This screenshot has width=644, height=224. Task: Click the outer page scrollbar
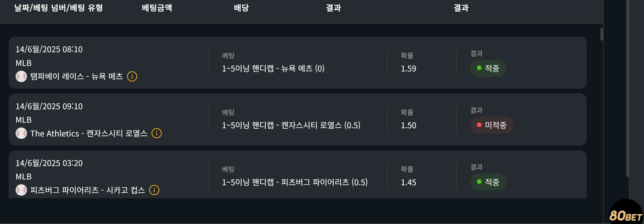(627, 88)
